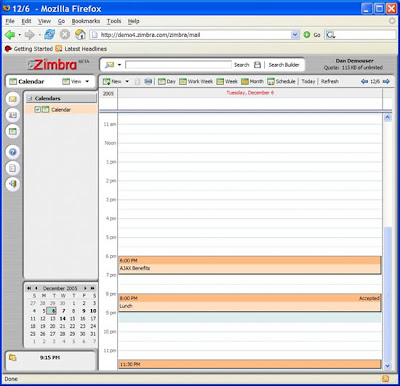Click the RSS feed icon in status bar
The image size is (400, 386).
385,379
